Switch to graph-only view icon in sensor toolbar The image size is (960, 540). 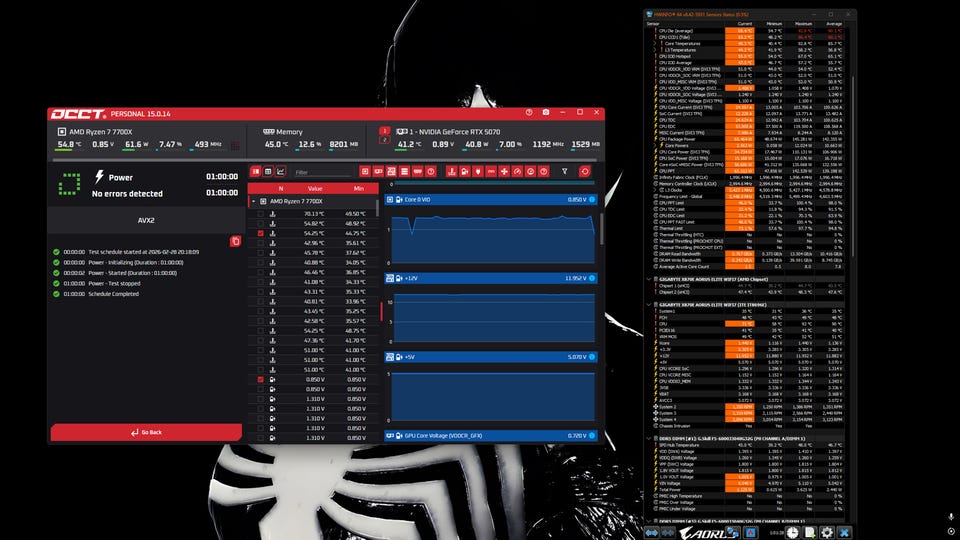point(280,171)
